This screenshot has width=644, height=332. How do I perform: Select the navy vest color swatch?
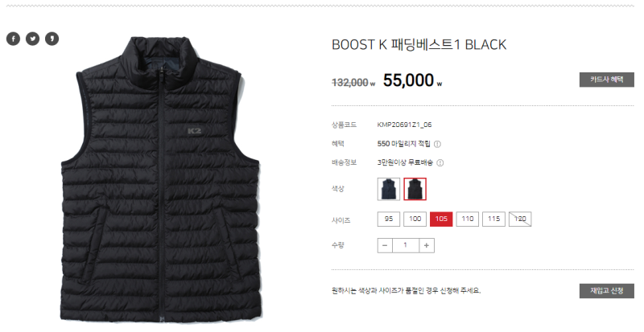pyautogui.click(x=389, y=189)
